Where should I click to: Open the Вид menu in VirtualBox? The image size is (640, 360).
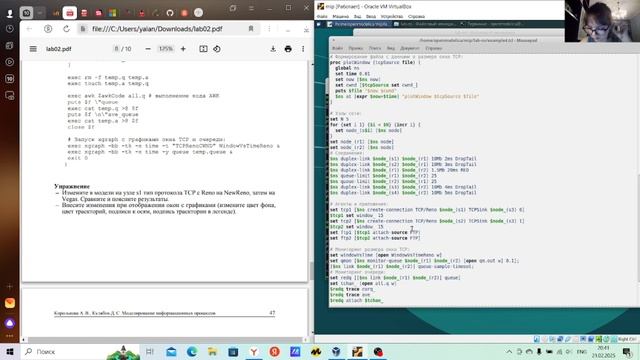357,16
